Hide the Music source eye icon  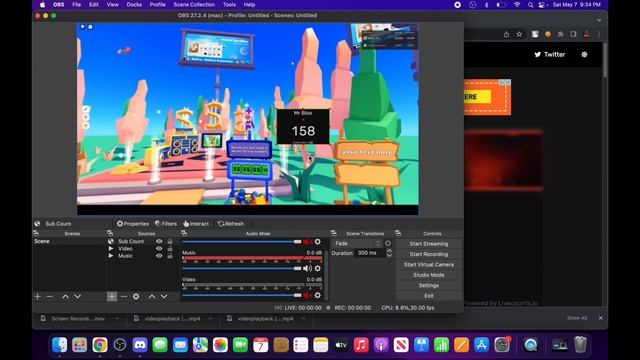159,256
